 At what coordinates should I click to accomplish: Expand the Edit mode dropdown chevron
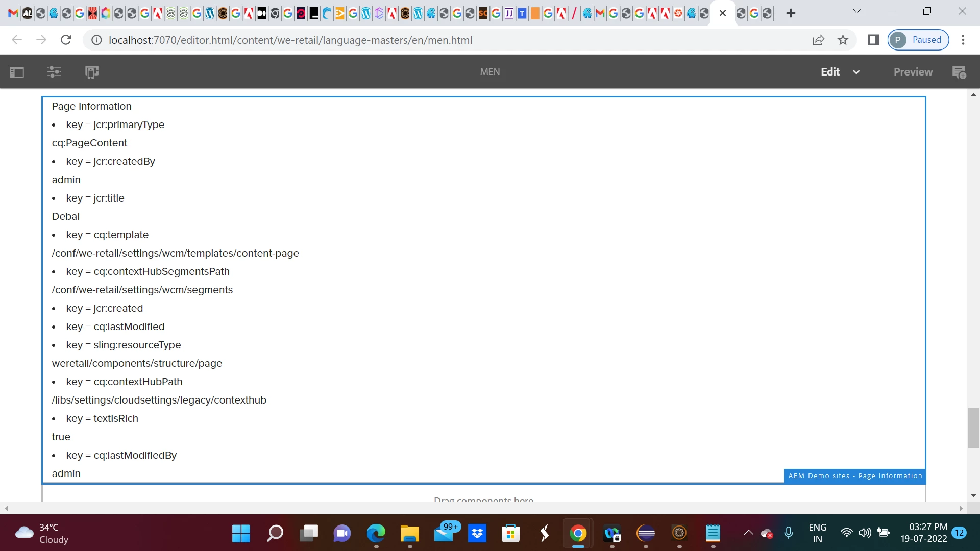tap(856, 72)
